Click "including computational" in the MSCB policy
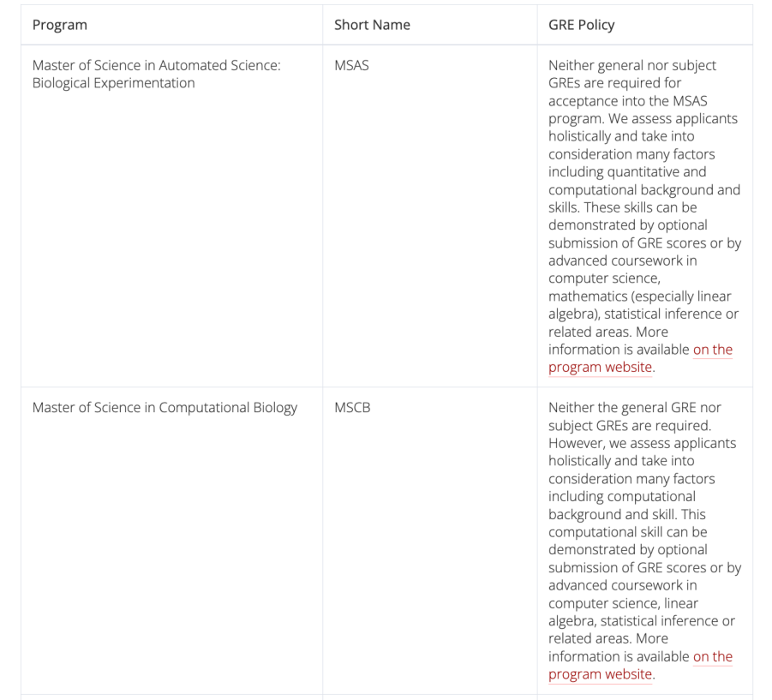This screenshot has width=772, height=700. 622,496
